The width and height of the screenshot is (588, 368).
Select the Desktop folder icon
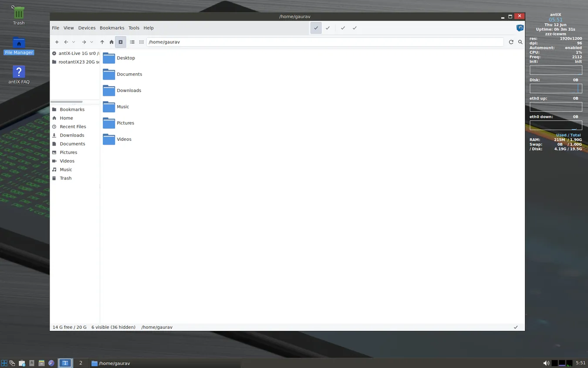point(109,58)
